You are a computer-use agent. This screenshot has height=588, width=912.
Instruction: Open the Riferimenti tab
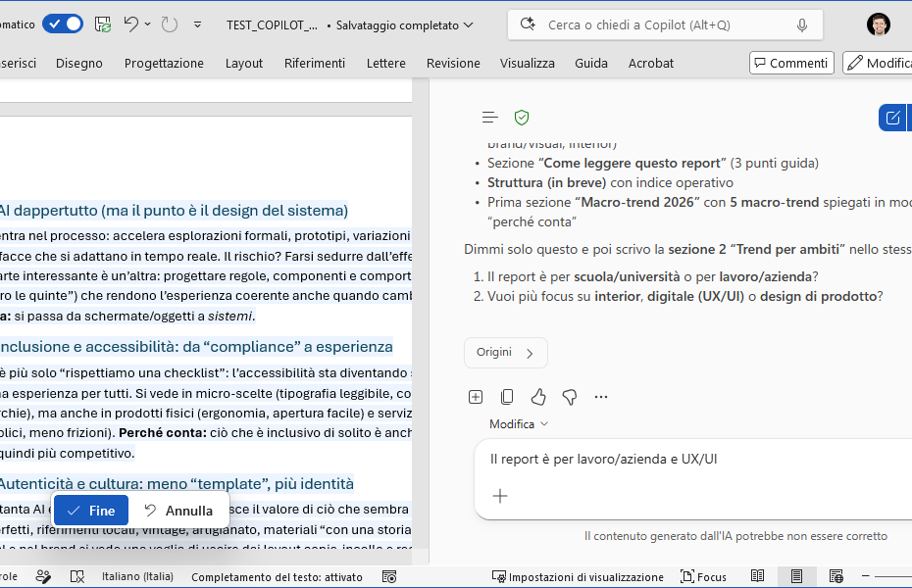pos(315,63)
